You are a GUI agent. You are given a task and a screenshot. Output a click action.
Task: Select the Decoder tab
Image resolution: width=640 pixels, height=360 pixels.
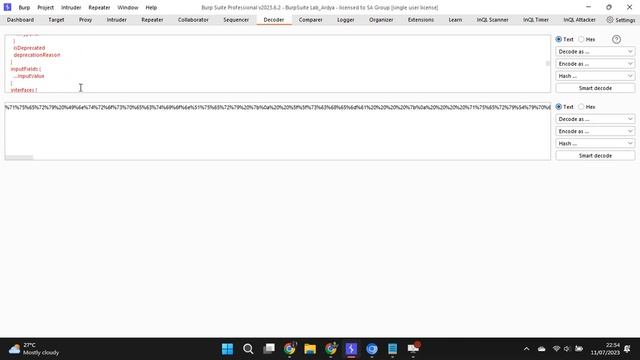point(273,20)
